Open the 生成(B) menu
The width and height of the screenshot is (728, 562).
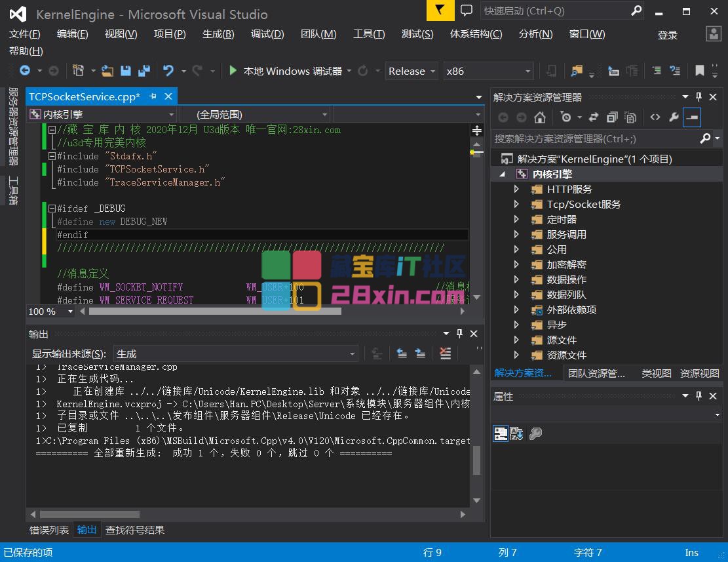[218, 34]
